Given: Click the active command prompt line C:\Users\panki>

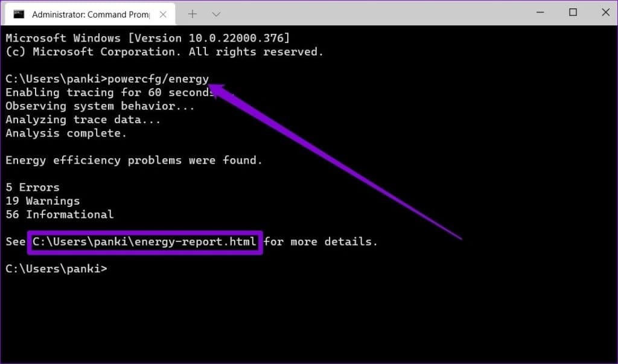Looking at the screenshot, I should pos(57,268).
